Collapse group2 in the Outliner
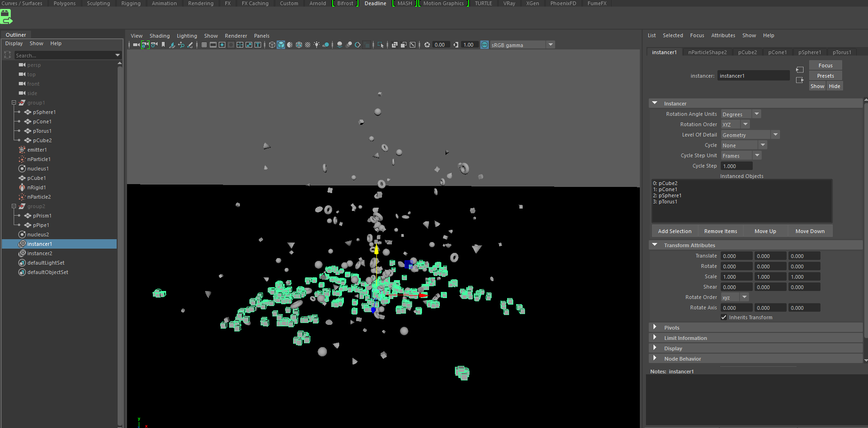868x428 pixels. (14, 206)
